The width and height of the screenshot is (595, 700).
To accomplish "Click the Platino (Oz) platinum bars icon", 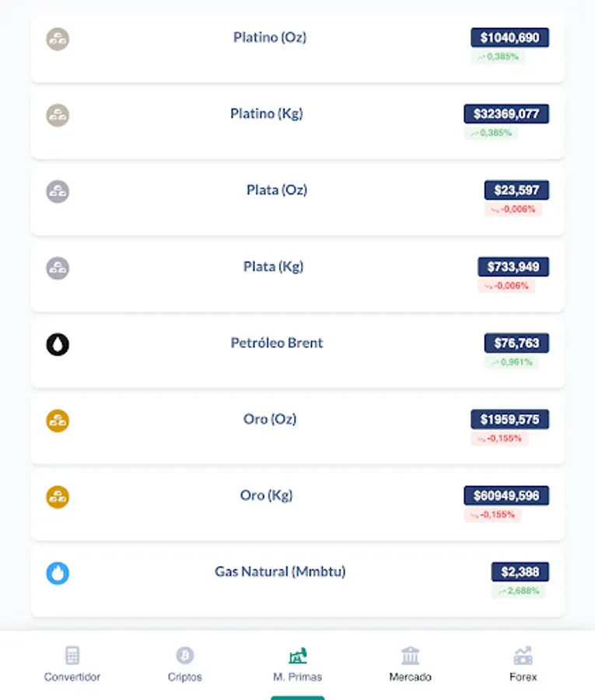I will point(58,39).
